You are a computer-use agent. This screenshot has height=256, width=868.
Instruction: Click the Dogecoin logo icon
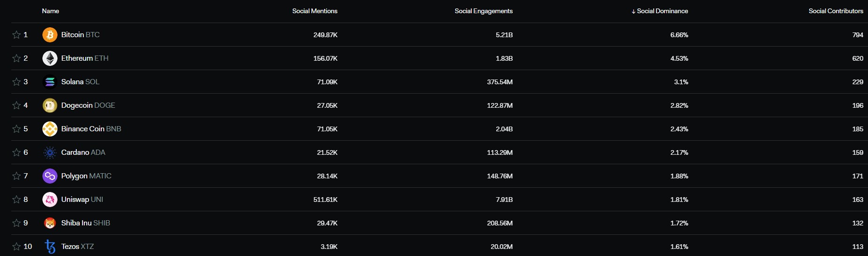pos(50,105)
